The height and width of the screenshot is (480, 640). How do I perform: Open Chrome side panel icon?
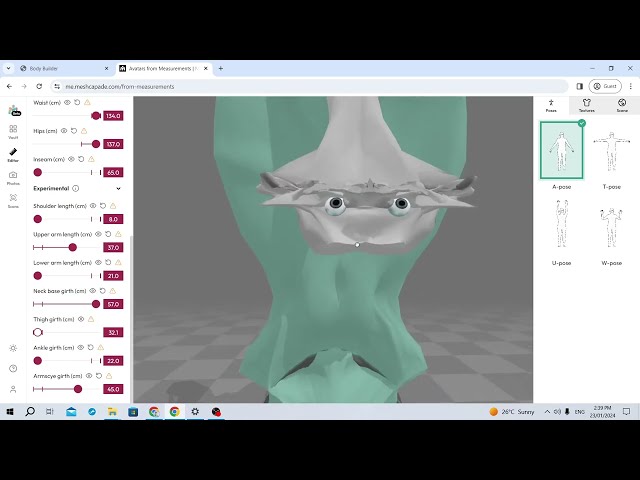pos(580,87)
